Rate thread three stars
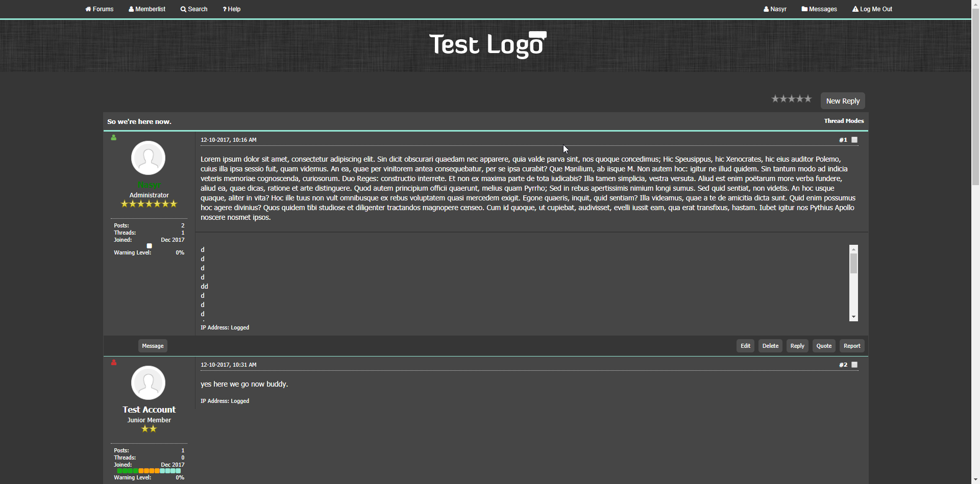 (x=792, y=99)
